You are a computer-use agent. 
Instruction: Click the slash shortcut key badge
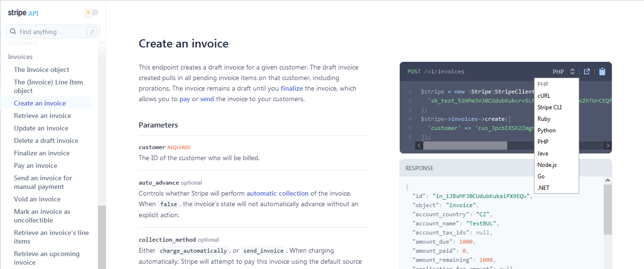92,32
